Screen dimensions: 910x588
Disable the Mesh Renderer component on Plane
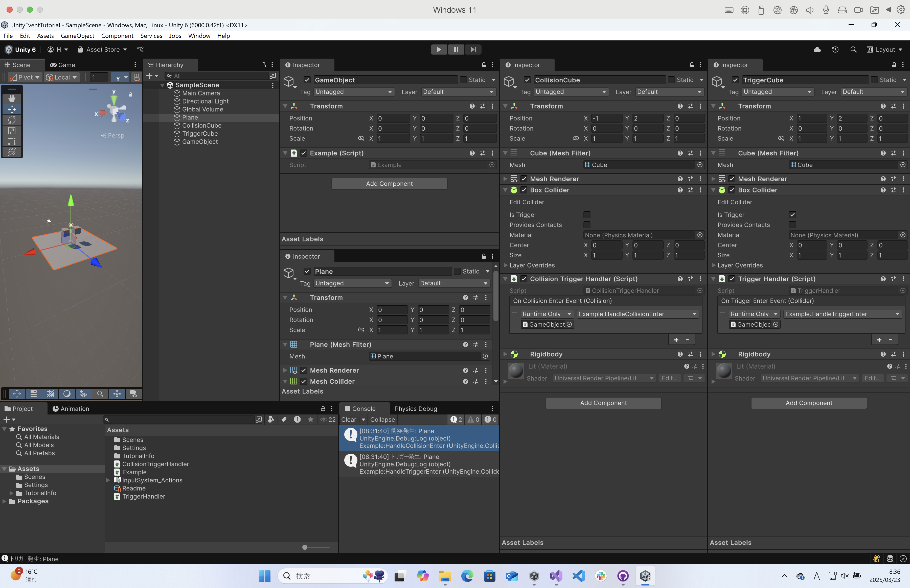304,370
